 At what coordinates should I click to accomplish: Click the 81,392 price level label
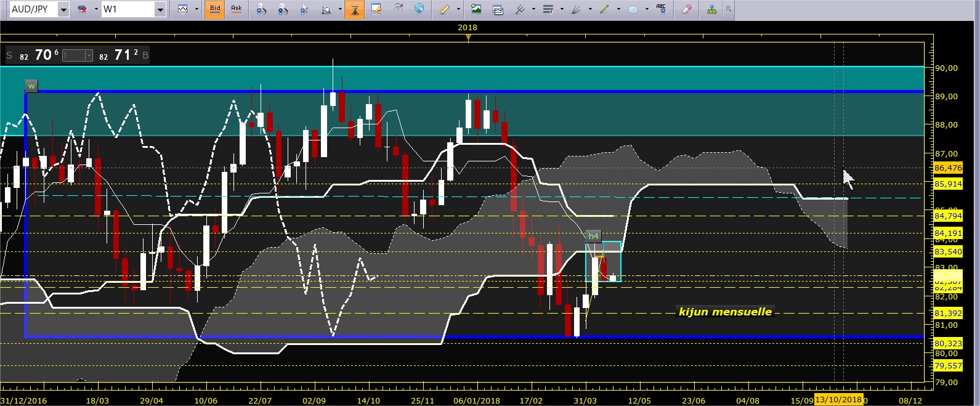(x=948, y=313)
